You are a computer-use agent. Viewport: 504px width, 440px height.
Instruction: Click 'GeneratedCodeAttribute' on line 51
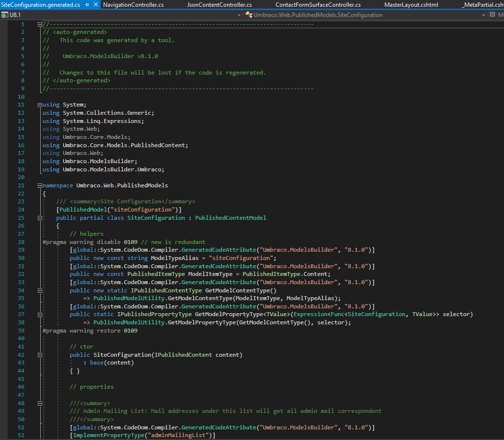click(x=218, y=427)
